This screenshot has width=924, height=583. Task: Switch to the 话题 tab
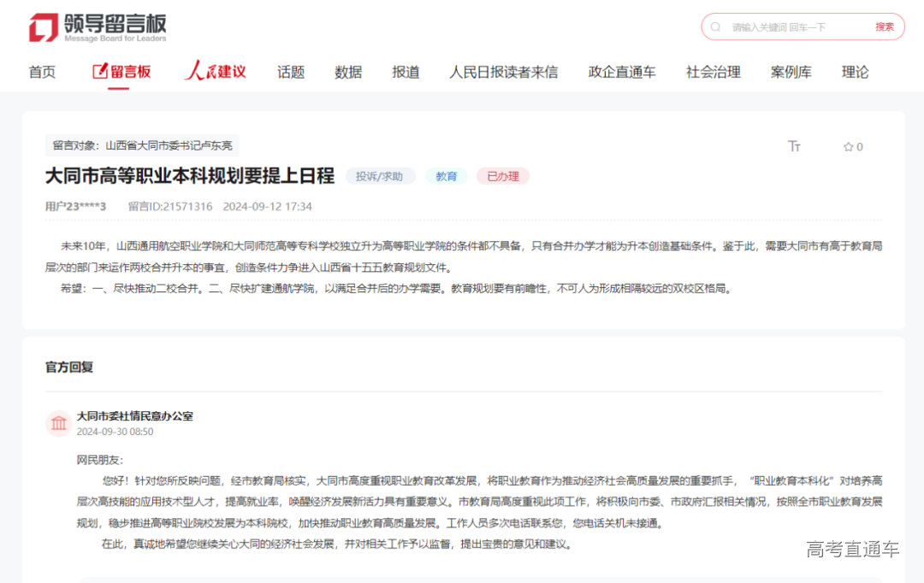coord(291,73)
